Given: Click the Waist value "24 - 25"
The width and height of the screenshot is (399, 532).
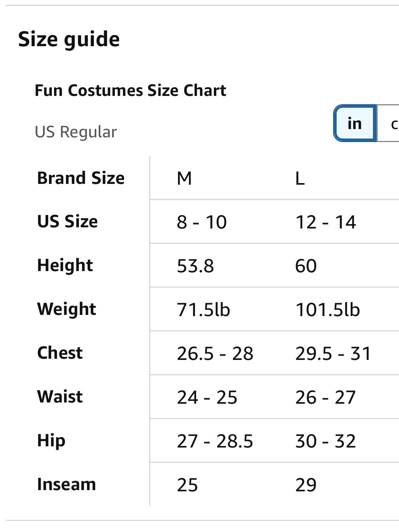Looking at the screenshot, I should pyautogui.click(x=207, y=397).
